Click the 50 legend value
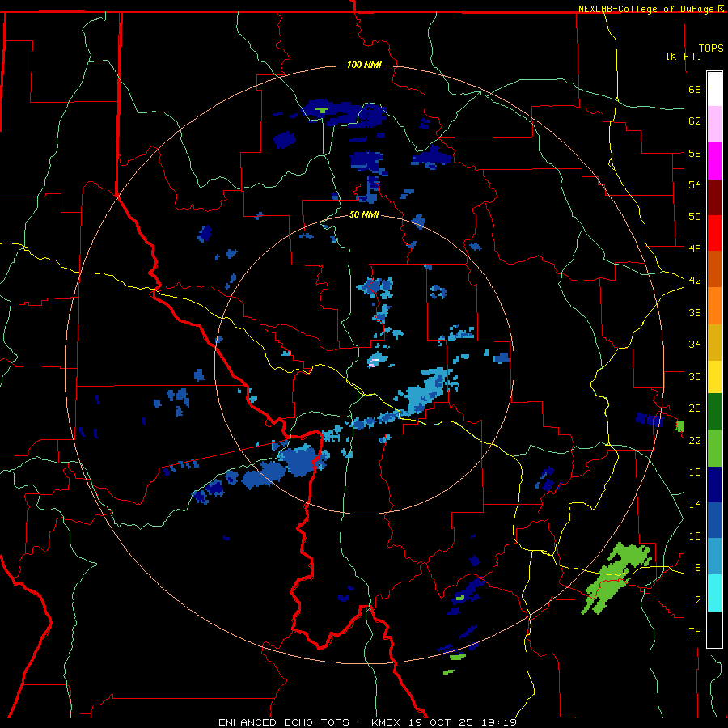The image size is (728, 728). [695, 216]
